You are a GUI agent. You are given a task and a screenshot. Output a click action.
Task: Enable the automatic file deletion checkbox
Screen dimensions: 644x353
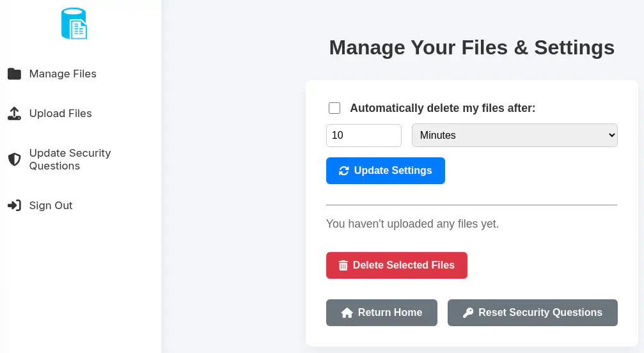334,108
